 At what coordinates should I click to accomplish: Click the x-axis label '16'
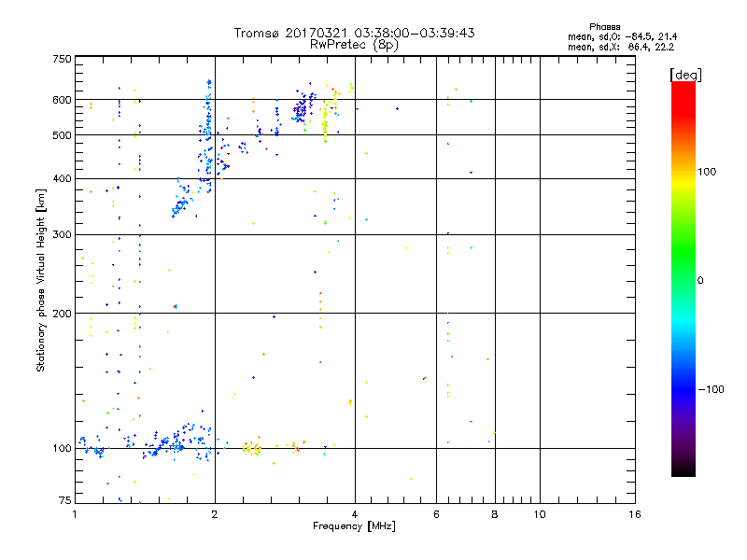[635, 514]
